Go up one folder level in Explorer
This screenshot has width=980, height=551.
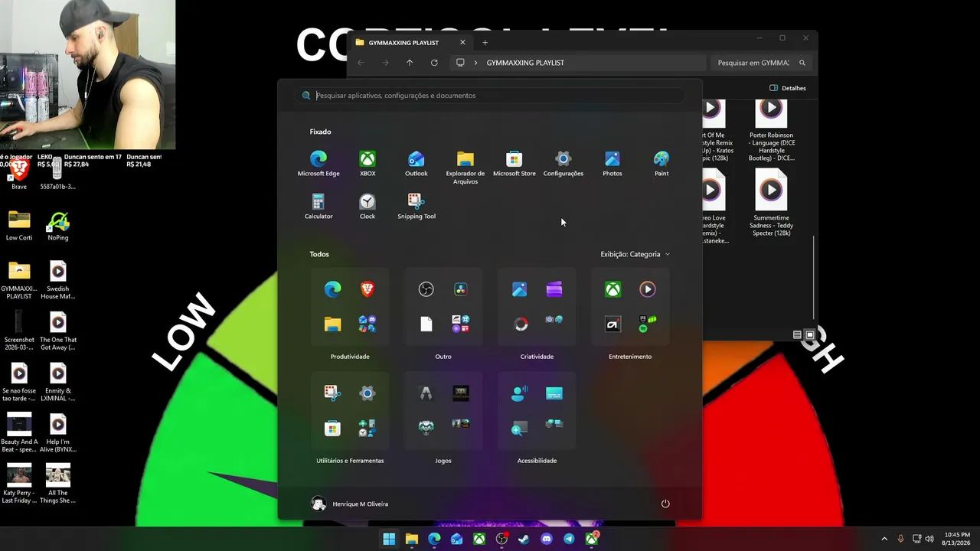[410, 63]
